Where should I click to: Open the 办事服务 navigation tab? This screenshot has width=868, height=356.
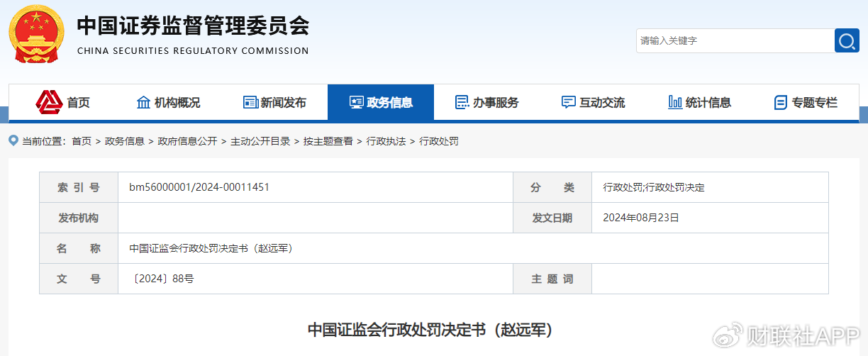click(487, 103)
